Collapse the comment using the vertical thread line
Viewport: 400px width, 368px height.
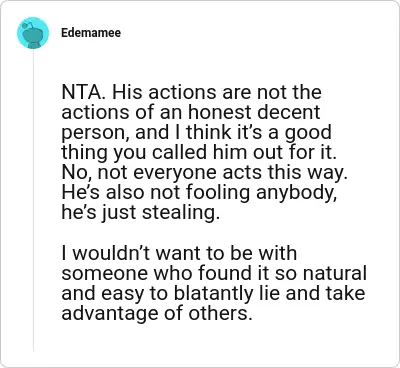33,200
